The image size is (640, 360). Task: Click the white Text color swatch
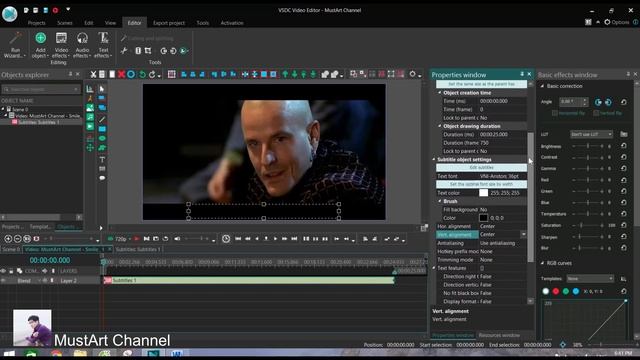pyautogui.click(x=483, y=193)
